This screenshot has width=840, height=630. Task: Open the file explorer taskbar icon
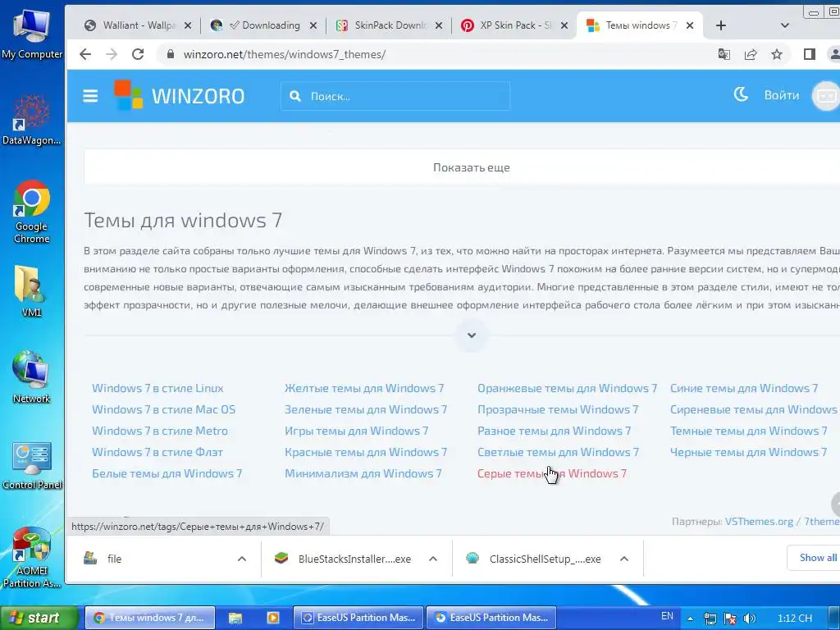point(235,618)
